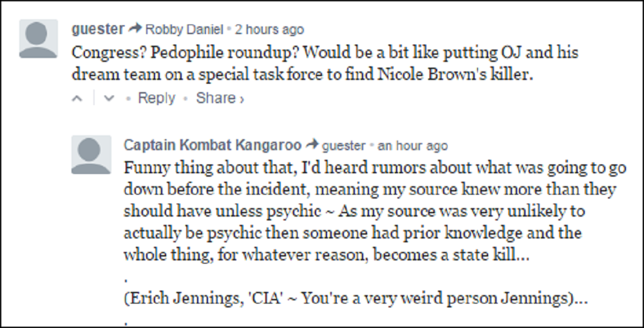The image size is (644, 328).
Task: Downvote guester's comment
Action: click(108, 99)
